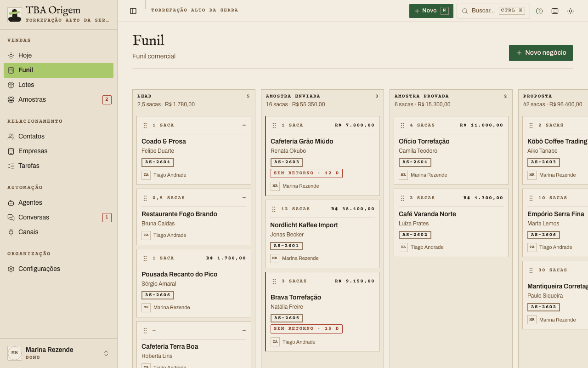This screenshot has height=368, width=588.
Task: Expand the Marina Rezende user menu chevron
Action: click(106, 353)
